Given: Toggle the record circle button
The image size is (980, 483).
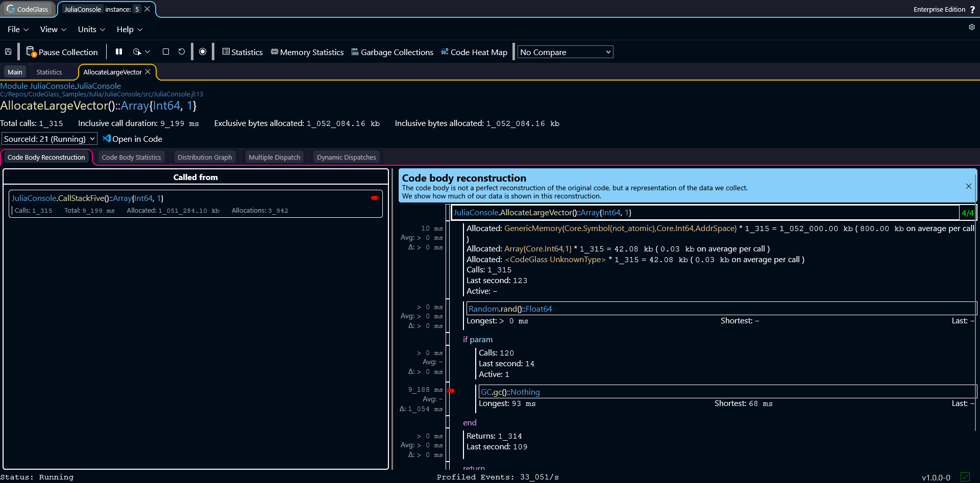Looking at the screenshot, I should [203, 52].
